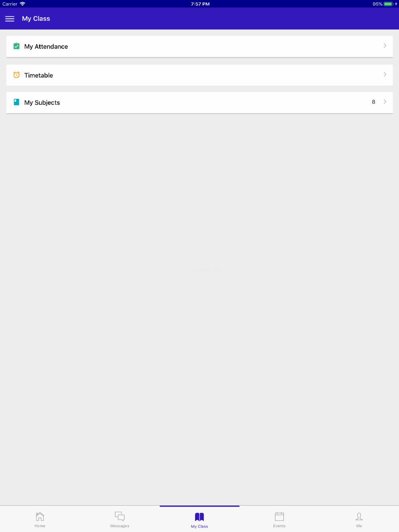Open the My Attendance row

199,47
